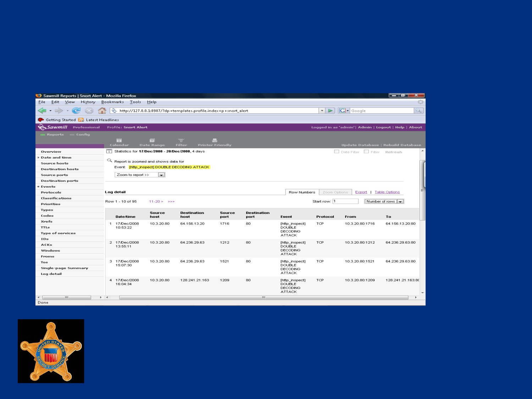
Task: Open the Filter funnel icon
Action: 181,140
